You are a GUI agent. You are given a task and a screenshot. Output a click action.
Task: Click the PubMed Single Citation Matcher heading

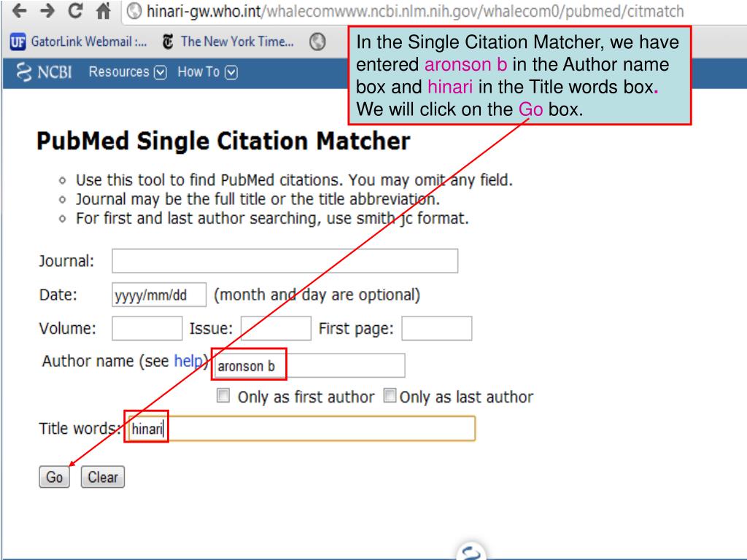223,141
